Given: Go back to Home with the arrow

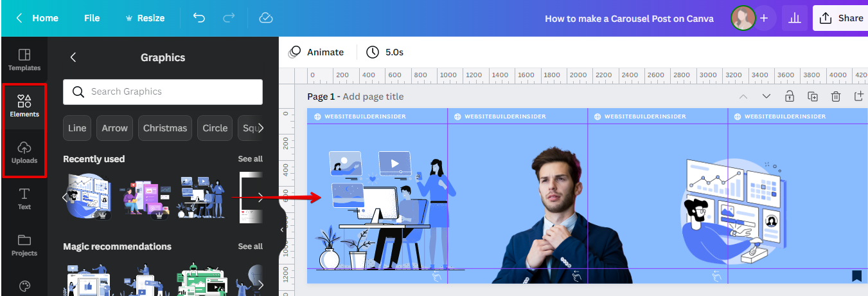Looking at the screenshot, I should (x=19, y=18).
